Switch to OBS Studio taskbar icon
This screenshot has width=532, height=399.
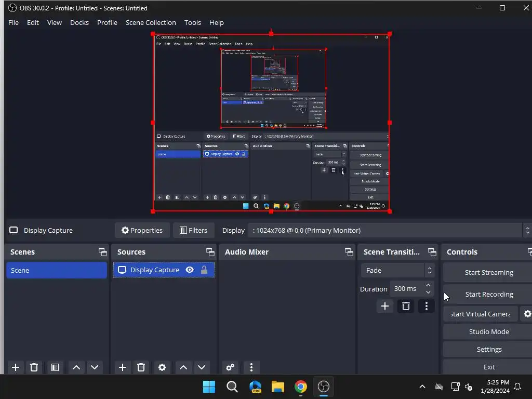coord(323,387)
